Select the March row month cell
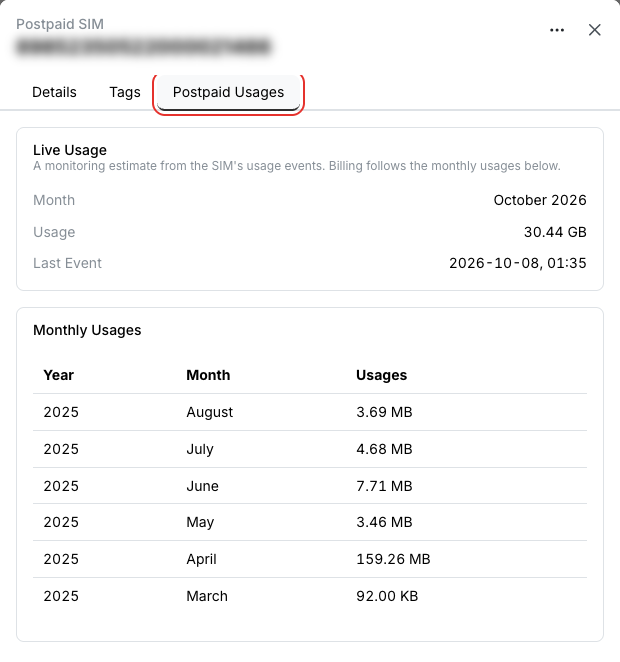Image resolution: width=620 pixels, height=662 pixels. point(207,596)
